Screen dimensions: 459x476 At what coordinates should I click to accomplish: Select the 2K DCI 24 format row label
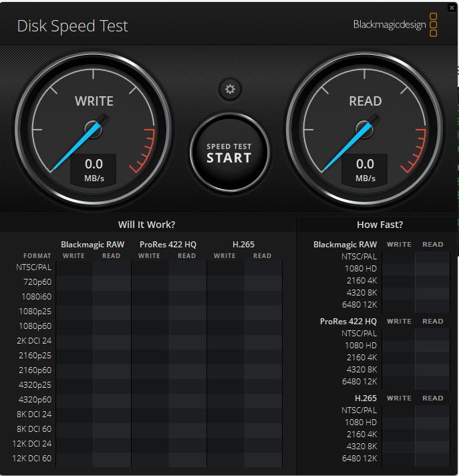click(x=34, y=341)
